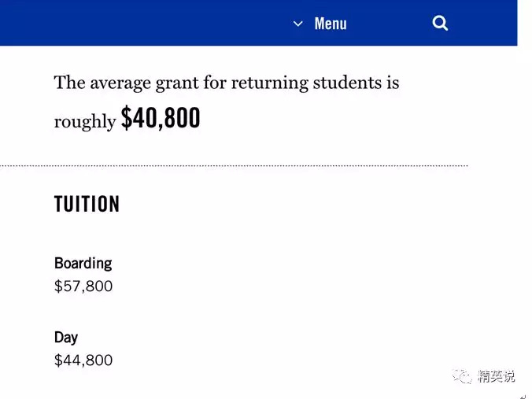The width and height of the screenshot is (532, 399).
Task: Click the Boarding tuition label
Action: (83, 263)
